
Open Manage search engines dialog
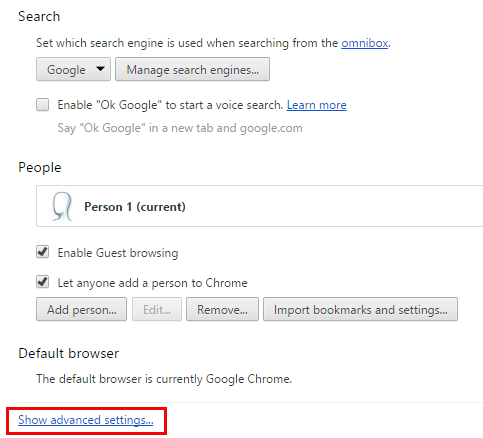click(192, 69)
